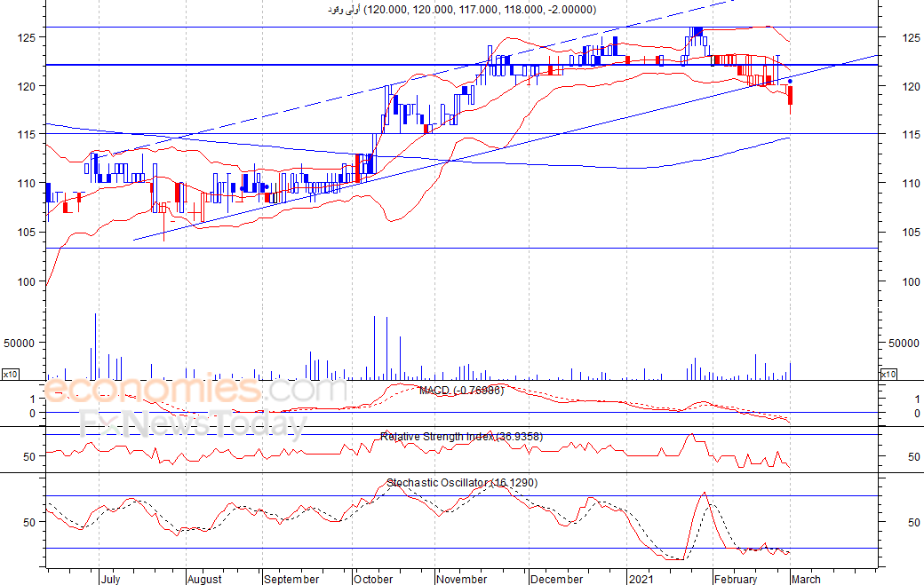Click the 100 price label on the right axis

(x=911, y=282)
